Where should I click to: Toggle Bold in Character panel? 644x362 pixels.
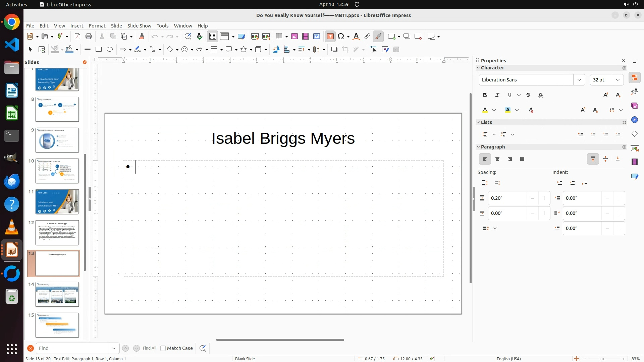pos(485,95)
